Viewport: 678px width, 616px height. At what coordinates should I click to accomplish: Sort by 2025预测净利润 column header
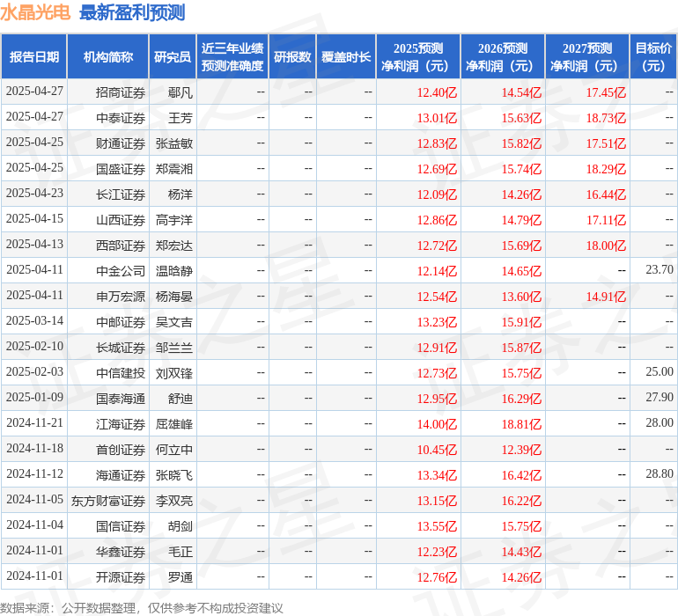(x=418, y=57)
